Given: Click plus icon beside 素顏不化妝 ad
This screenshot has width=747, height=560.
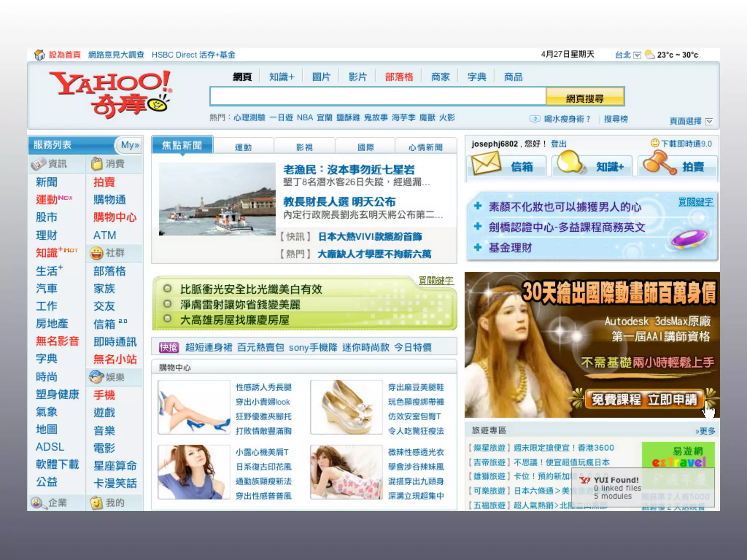Looking at the screenshot, I should pos(477,206).
